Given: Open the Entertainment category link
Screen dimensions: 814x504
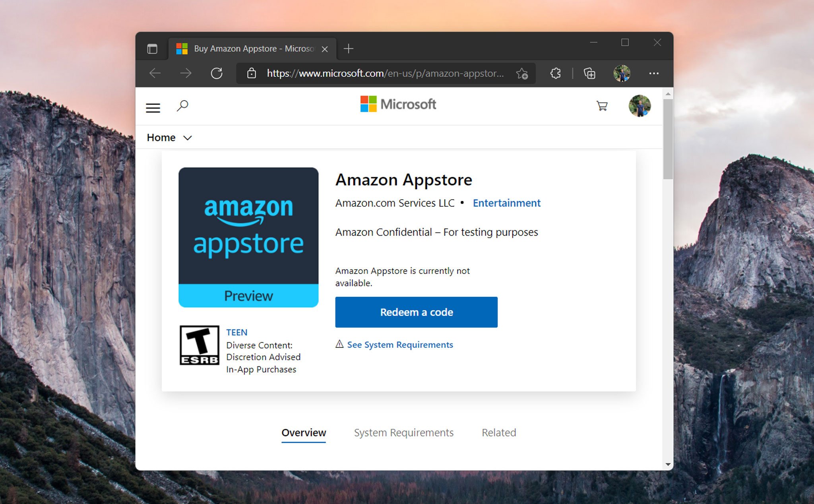Looking at the screenshot, I should point(506,203).
